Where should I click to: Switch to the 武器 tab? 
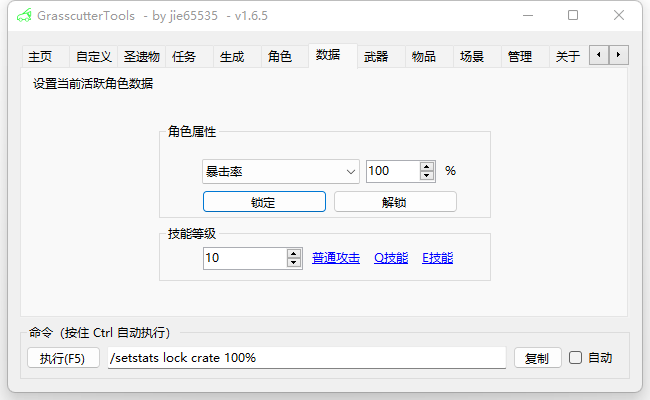376,57
